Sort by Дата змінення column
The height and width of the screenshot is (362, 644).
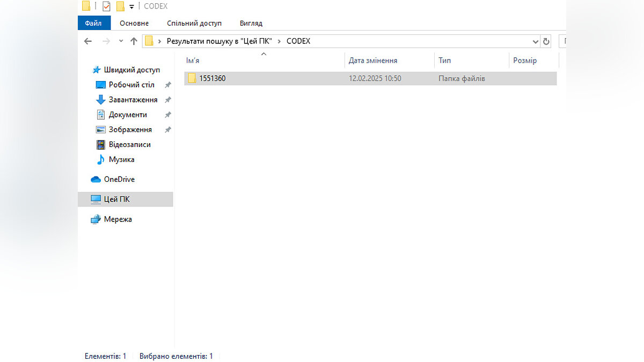[373, 61]
